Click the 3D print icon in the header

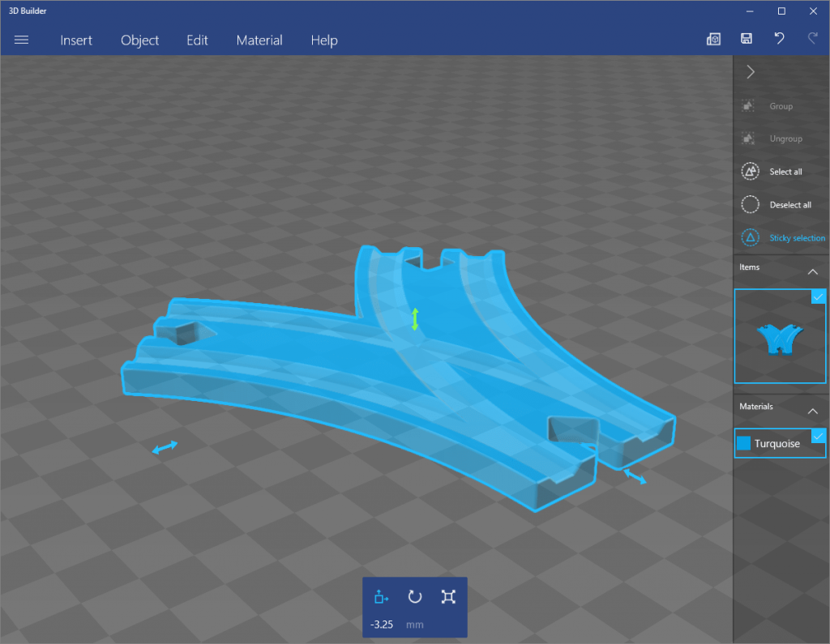[x=714, y=39]
